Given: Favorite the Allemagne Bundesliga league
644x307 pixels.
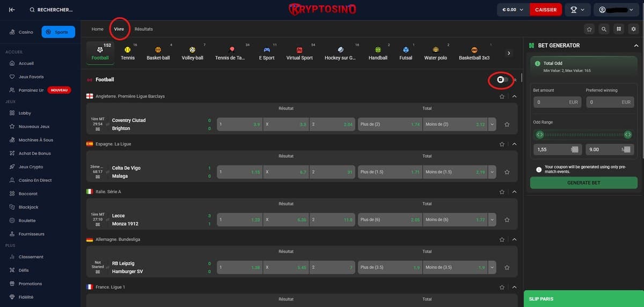Looking at the screenshot, I should tap(502, 239).
